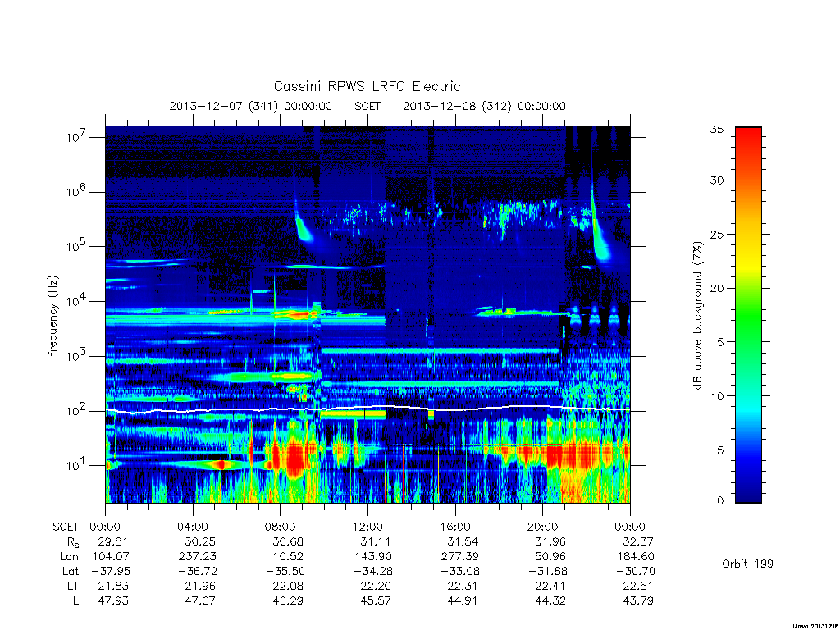Click the L-shell value 43.79
This screenshot has height=630, width=840.
638,601
